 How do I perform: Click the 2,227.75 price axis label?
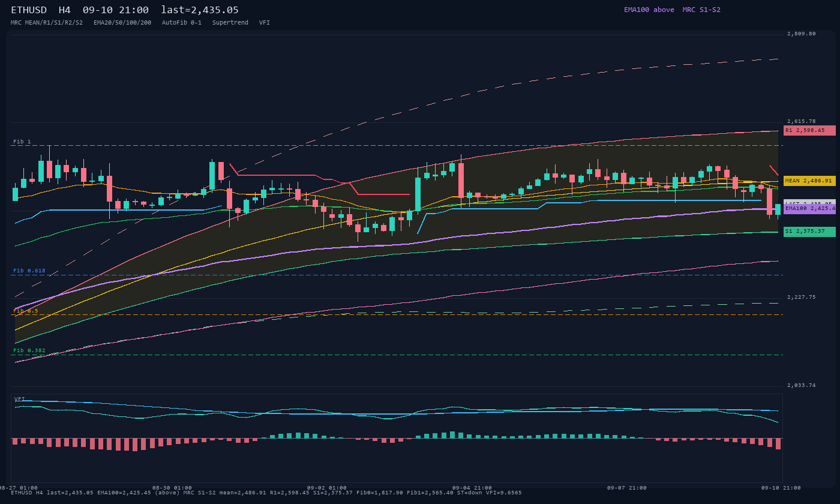click(802, 297)
